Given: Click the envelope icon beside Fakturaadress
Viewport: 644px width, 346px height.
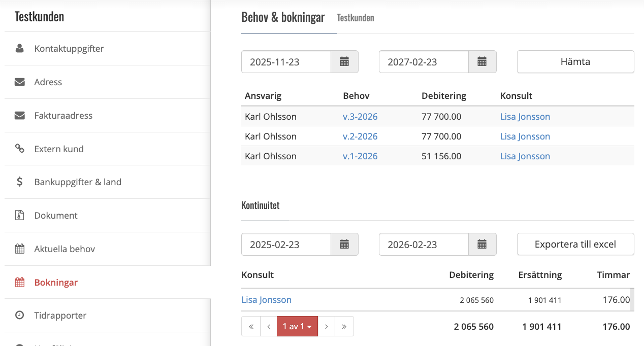Looking at the screenshot, I should 20,116.
